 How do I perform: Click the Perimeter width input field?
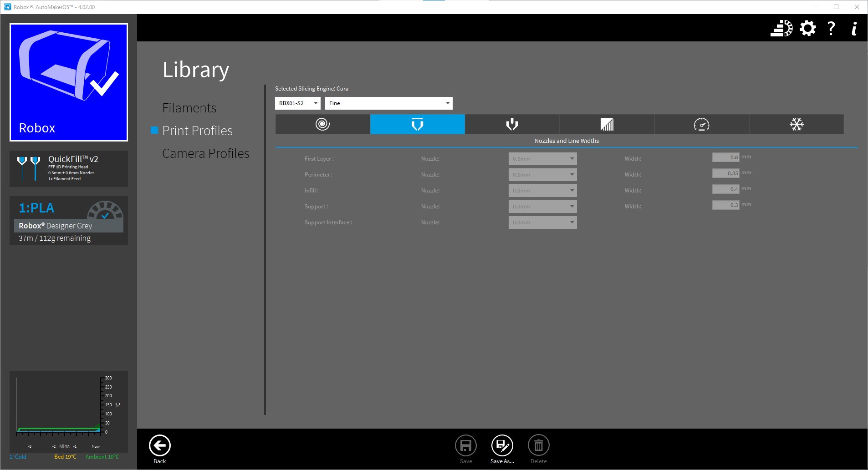725,173
